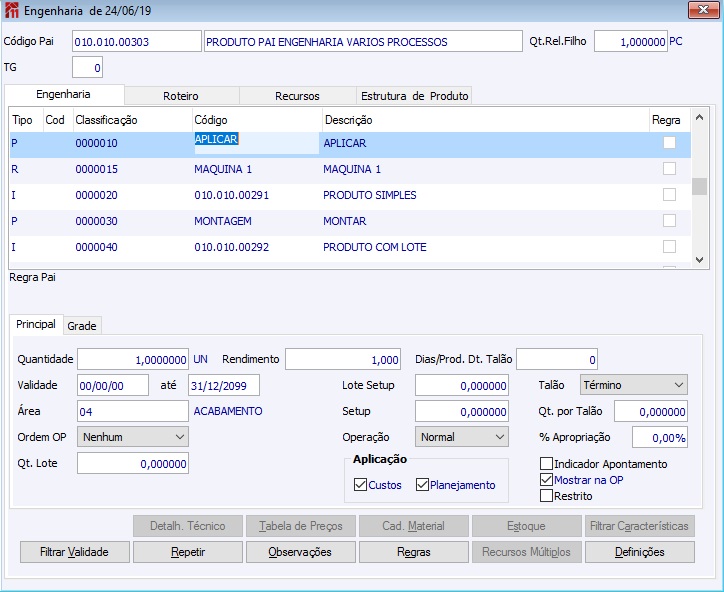The image size is (724, 592).
Task: Click the Engenharia app icon in title bar
Action: click(10, 10)
